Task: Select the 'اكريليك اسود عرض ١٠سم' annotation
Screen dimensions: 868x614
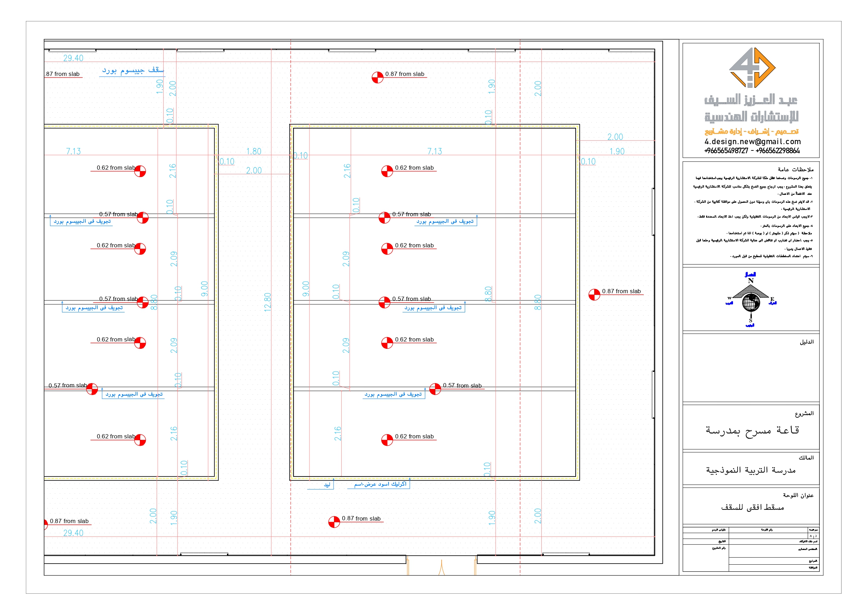Action: point(380,484)
